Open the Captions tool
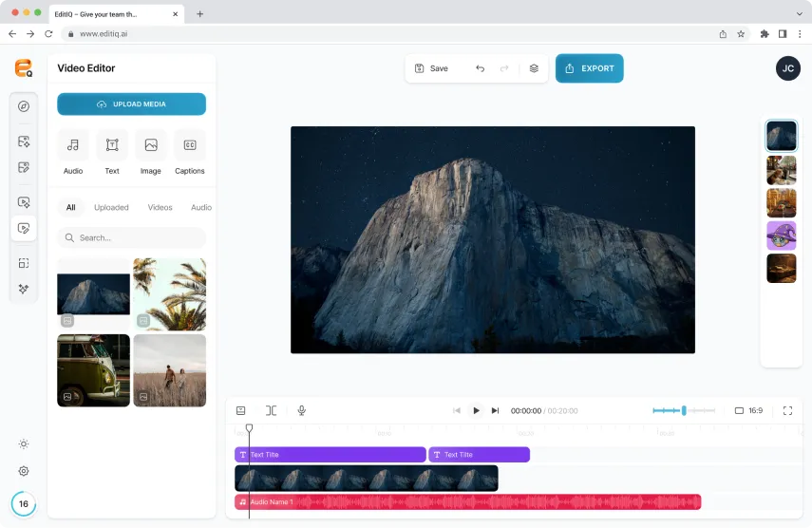The image size is (812, 528). tap(190, 145)
